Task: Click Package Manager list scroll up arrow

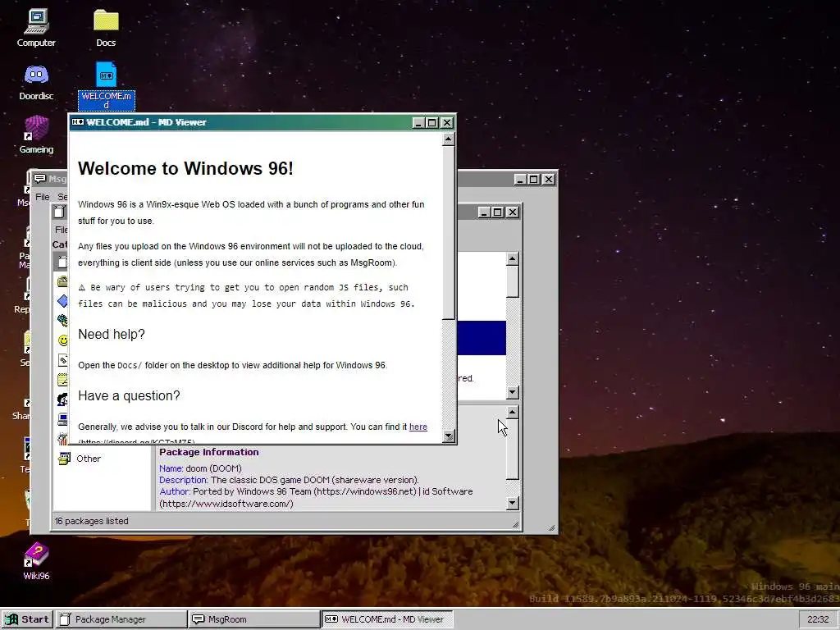Action: [x=512, y=259]
